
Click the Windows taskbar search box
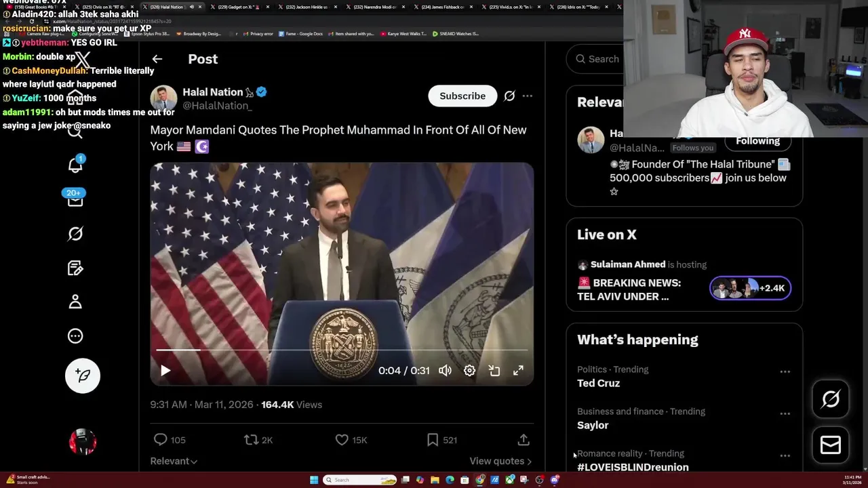click(x=359, y=480)
